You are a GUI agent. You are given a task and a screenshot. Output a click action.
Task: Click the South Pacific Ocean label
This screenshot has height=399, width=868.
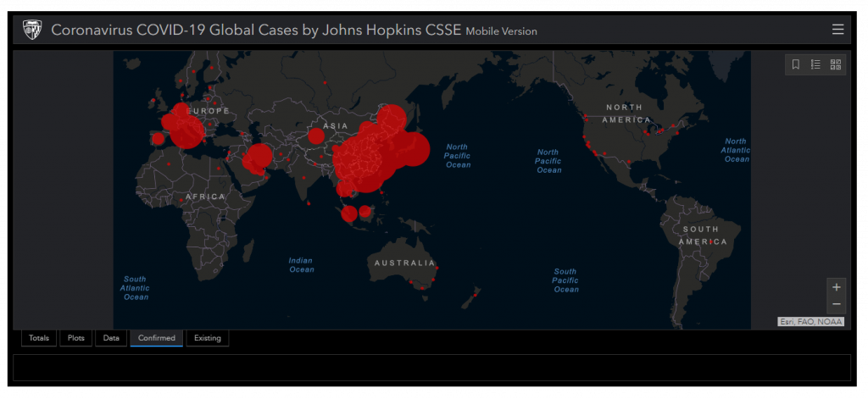pos(565,280)
